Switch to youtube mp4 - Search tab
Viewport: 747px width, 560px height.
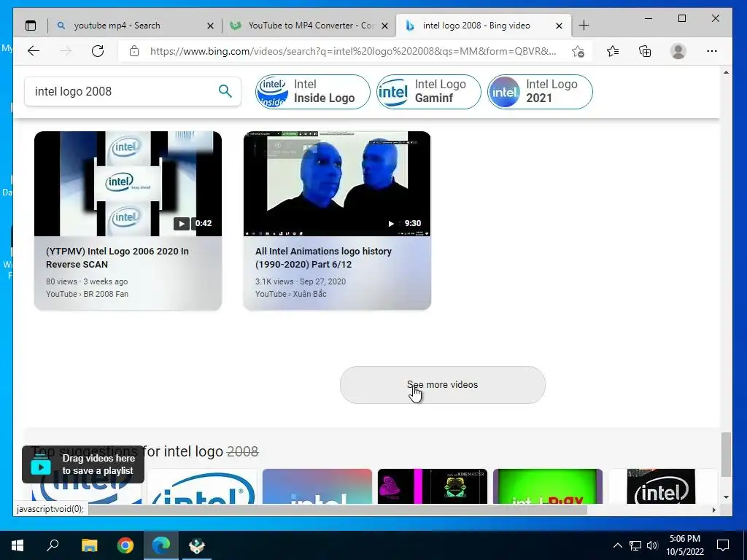(x=134, y=26)
